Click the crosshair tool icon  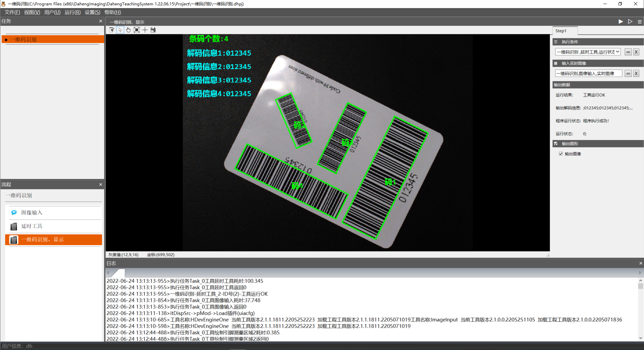pos(145,30)
